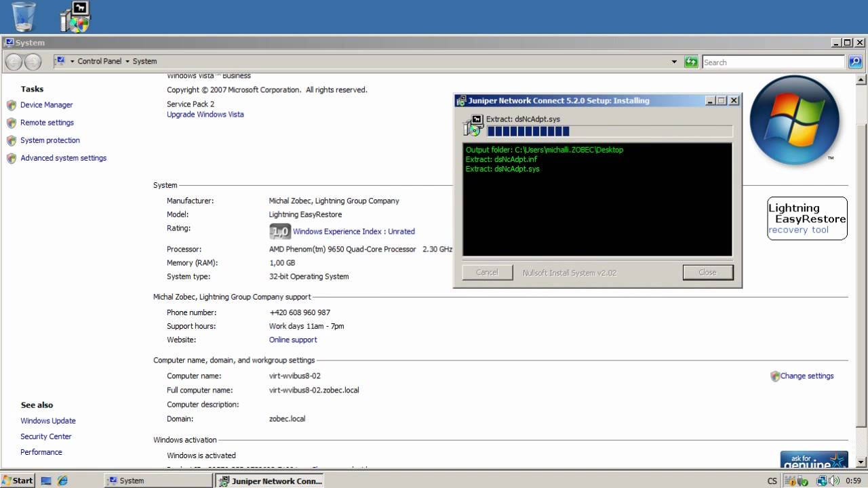Screen dimensions: 868x488
Task: Click the network connection tray icon
Action: pyautogui.click(x=822, y=481)
